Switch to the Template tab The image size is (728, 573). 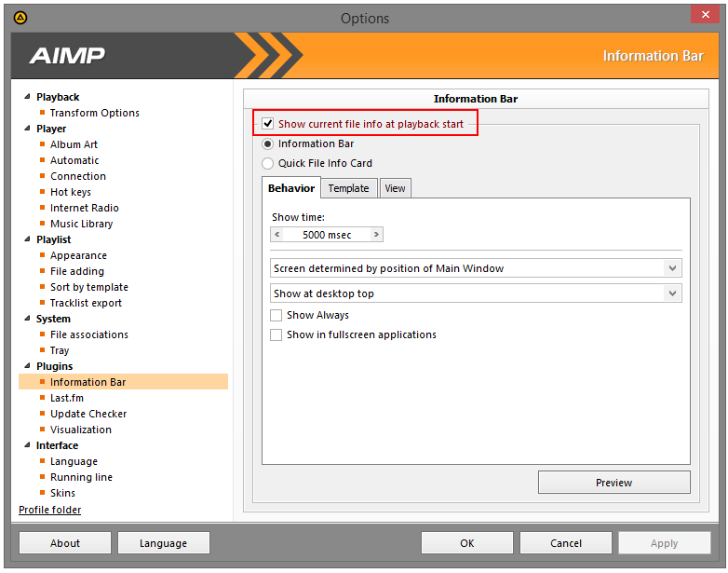pos(349,189)
